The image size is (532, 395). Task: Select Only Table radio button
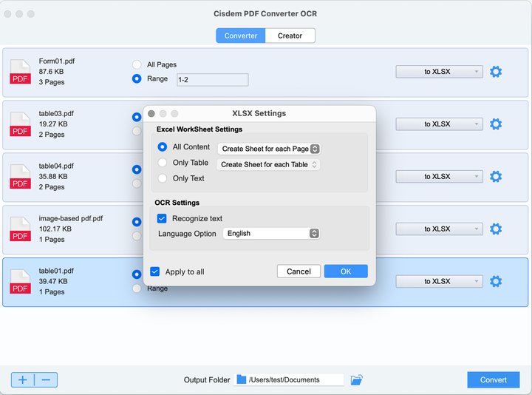point(162,163)
